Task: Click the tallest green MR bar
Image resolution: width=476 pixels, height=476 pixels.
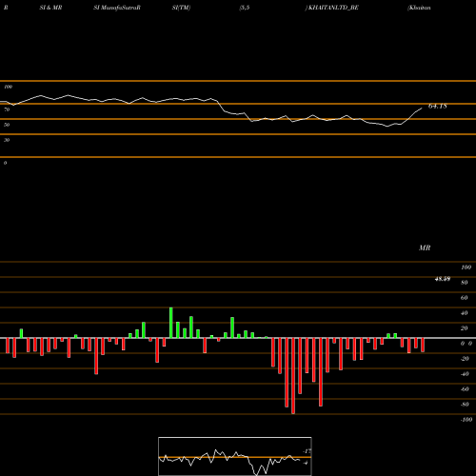Action: point(171,323)
